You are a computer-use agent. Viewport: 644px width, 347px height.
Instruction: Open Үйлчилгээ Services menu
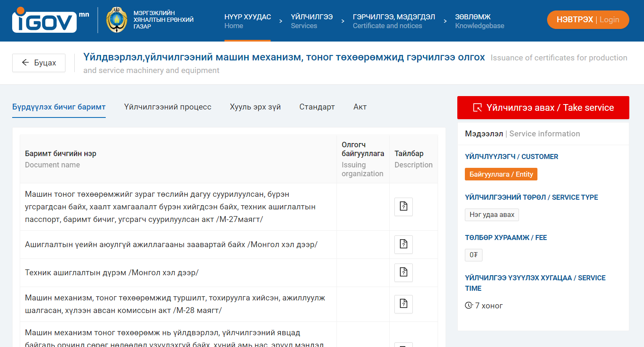312,21
